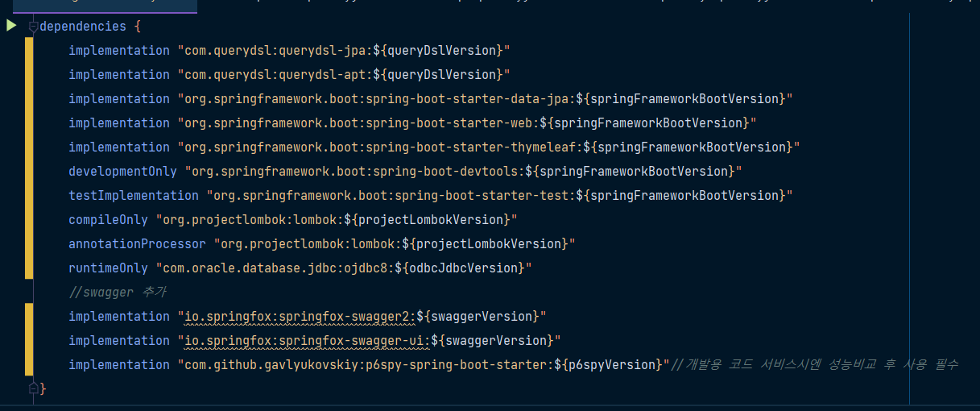The width and height of the screenshot is (980, 411).
Task: Click the spring-boot-starter-thymeleaf dependency string
Action: [x=488, y=147]
